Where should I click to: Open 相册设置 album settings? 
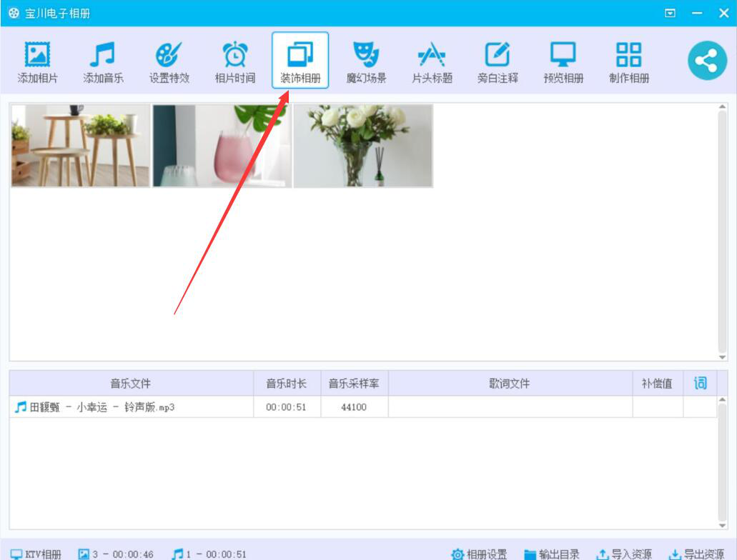479,554
